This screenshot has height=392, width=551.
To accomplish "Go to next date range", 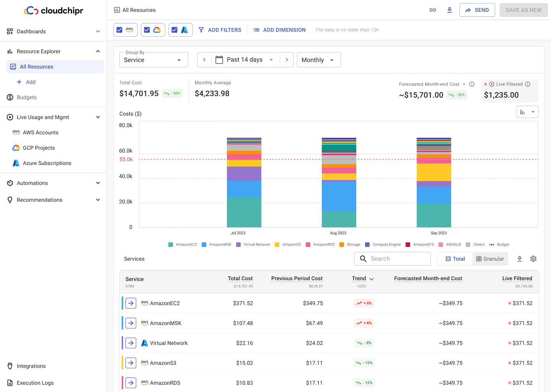I will pyautogui.click(x=287, y=60).
